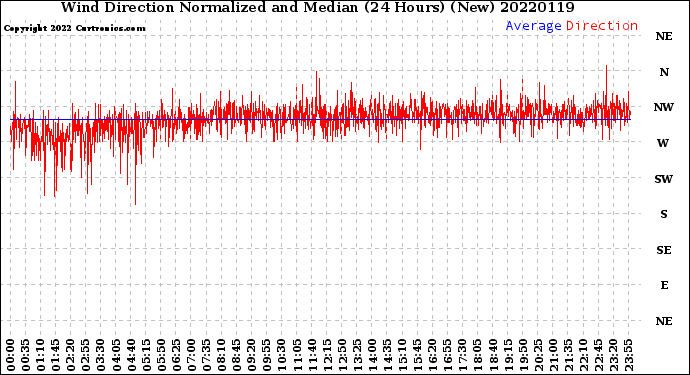Image resolution: width=690 pixels, height=375 pixels.
Task: Click the chart title text
Action: (317, 7)
